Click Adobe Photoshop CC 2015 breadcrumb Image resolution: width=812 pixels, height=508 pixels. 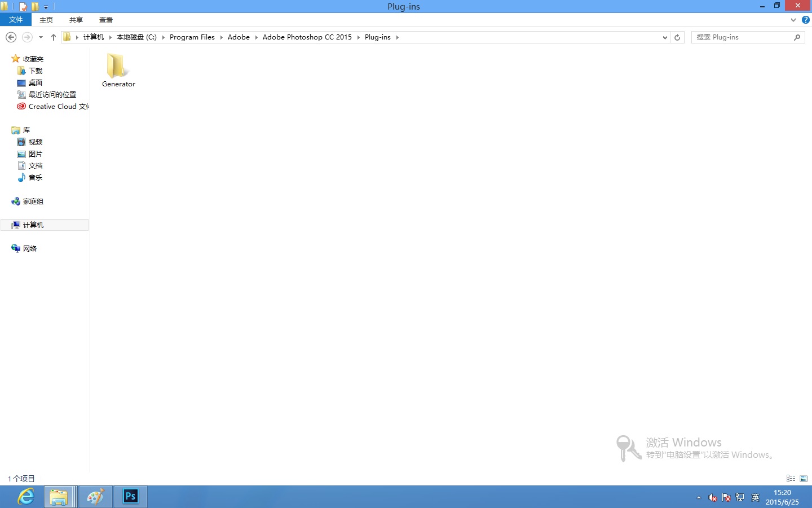point(307,37)
